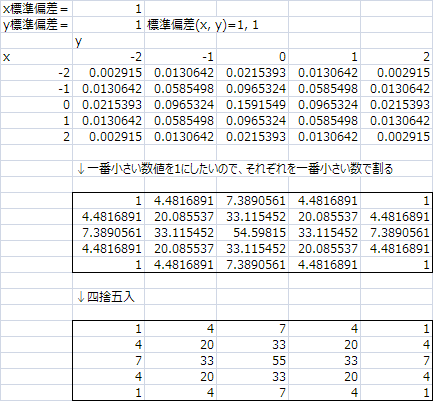Click the center value 54.59815
Viewport: 433px width, 401px height.
coord(252,233)
